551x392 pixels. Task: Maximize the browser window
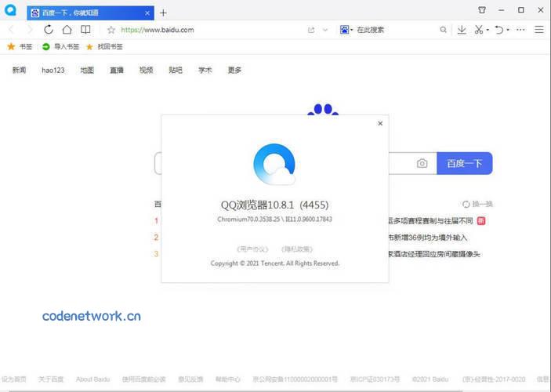click(521, 10)
